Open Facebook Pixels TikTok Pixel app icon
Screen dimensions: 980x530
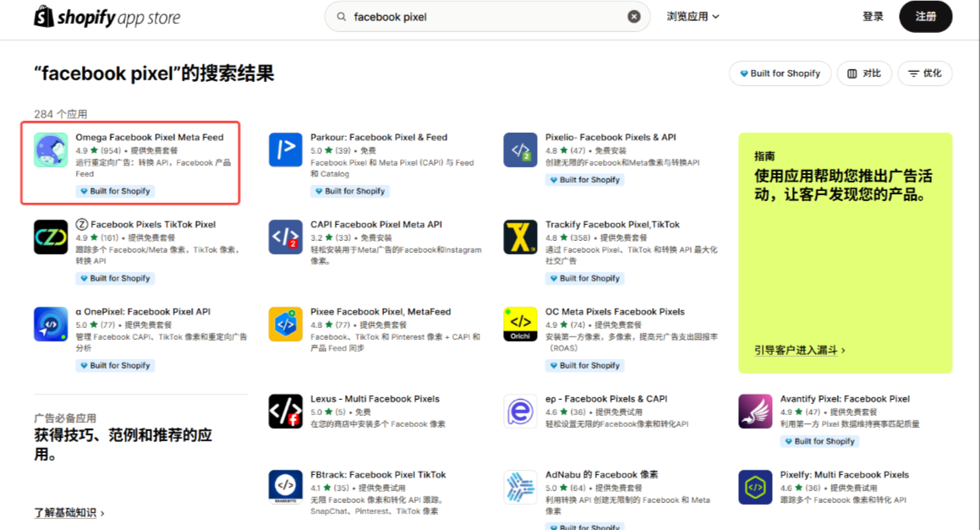51,237
